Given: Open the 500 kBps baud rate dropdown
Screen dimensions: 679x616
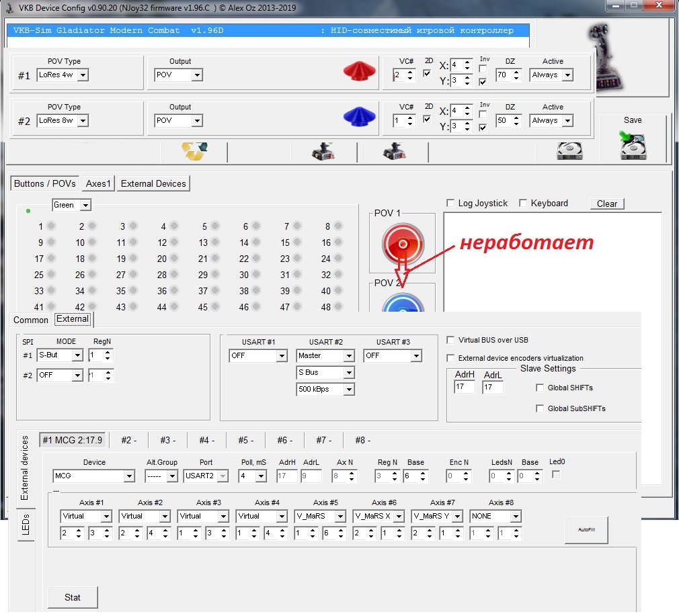Looking at the screenshot, I should (x=349, y=390).
